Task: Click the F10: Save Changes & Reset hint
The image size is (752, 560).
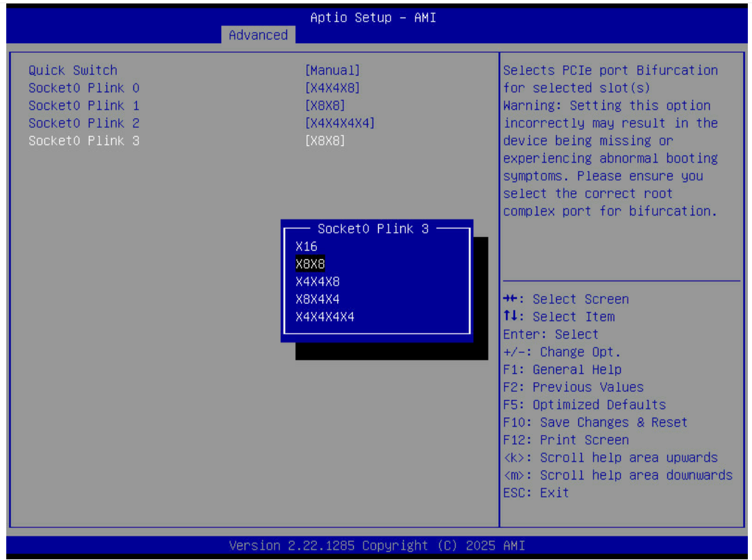Action: [595, 422]
